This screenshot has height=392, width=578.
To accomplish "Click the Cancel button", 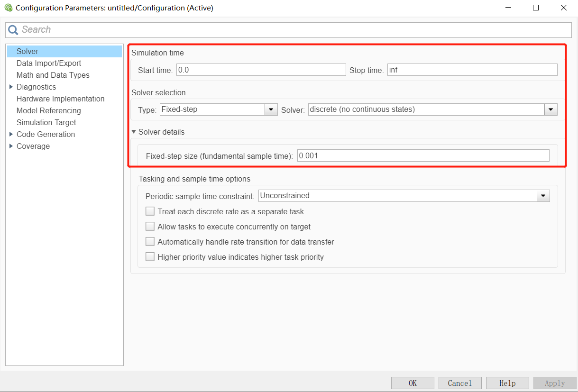I will pyautogui.click(x=460, y=383).
